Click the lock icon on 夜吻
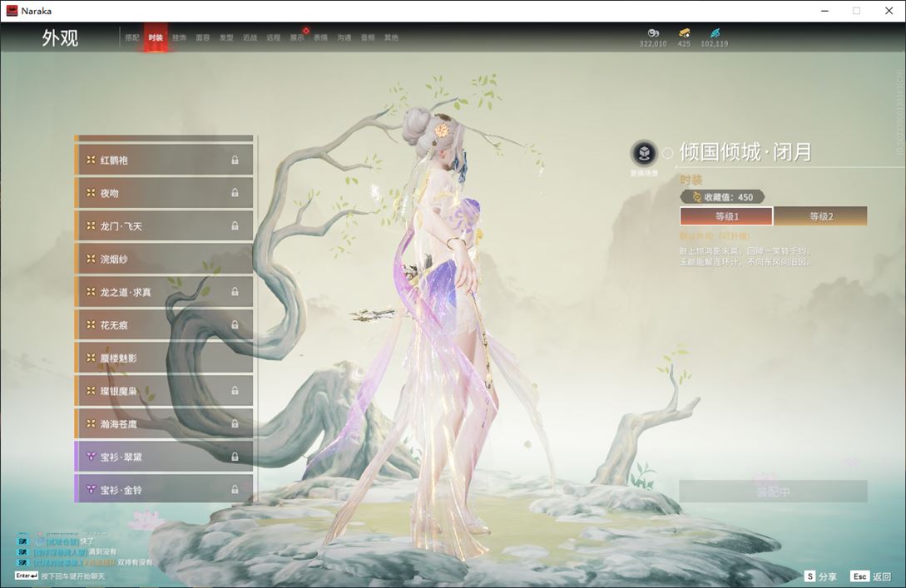The height and width of the screenshot is (588, 906). click(x=235, y=193)
